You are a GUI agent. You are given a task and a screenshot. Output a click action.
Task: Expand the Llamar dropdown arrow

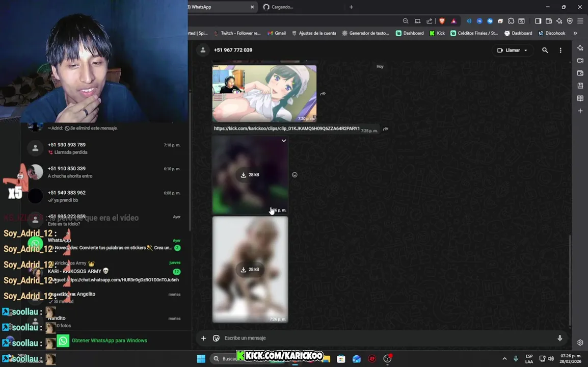click(526, 50)
